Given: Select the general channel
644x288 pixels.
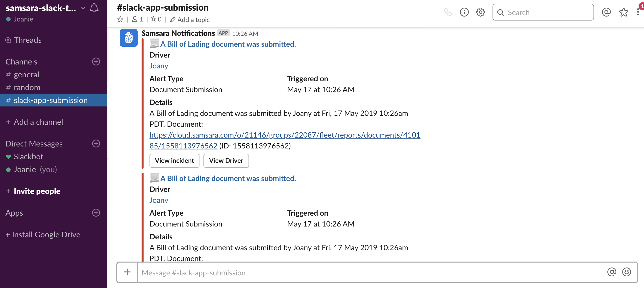Looking at the screenshot, I should [x=26, y=74].
